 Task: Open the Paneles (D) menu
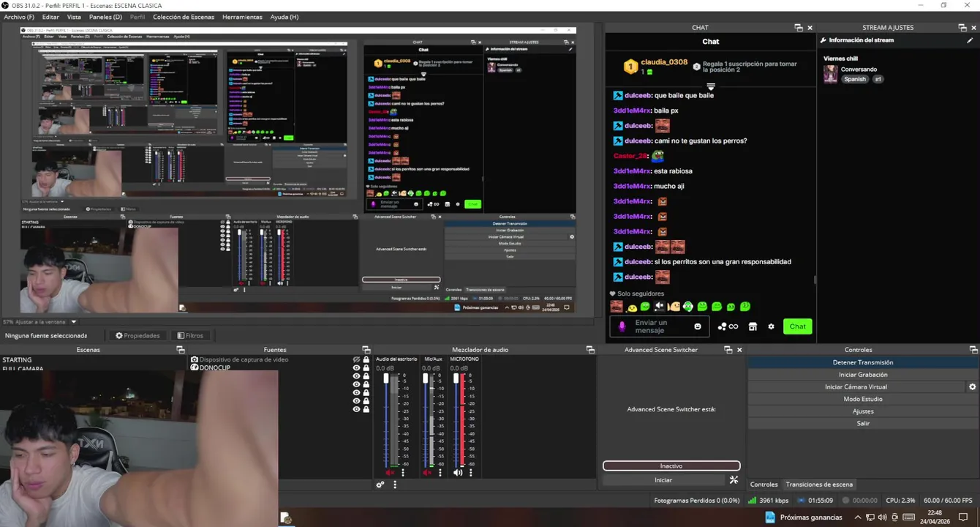pyautogui.click(x=105, y=17)
